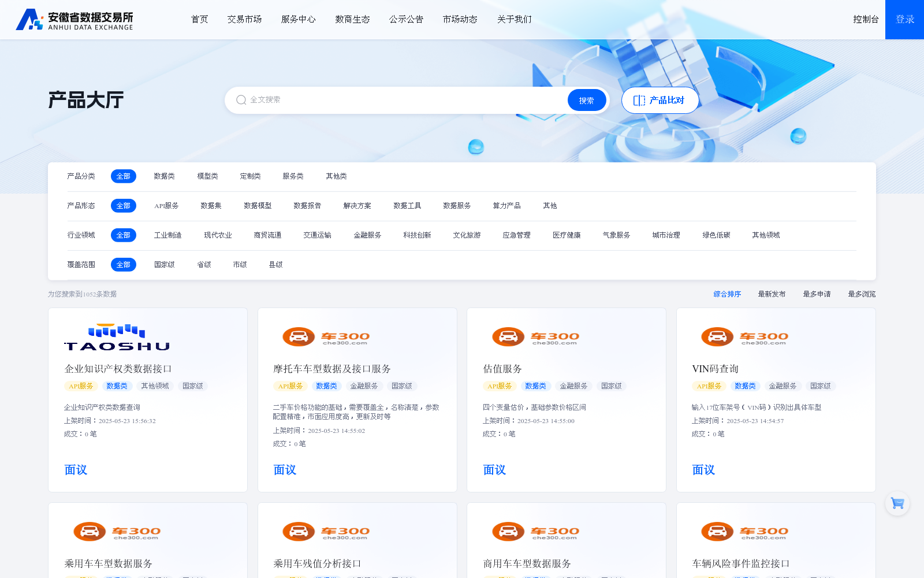Filter industry by 医疗健康
The height and width of the screenshot is (578, 924).
[x=567, y=235]
